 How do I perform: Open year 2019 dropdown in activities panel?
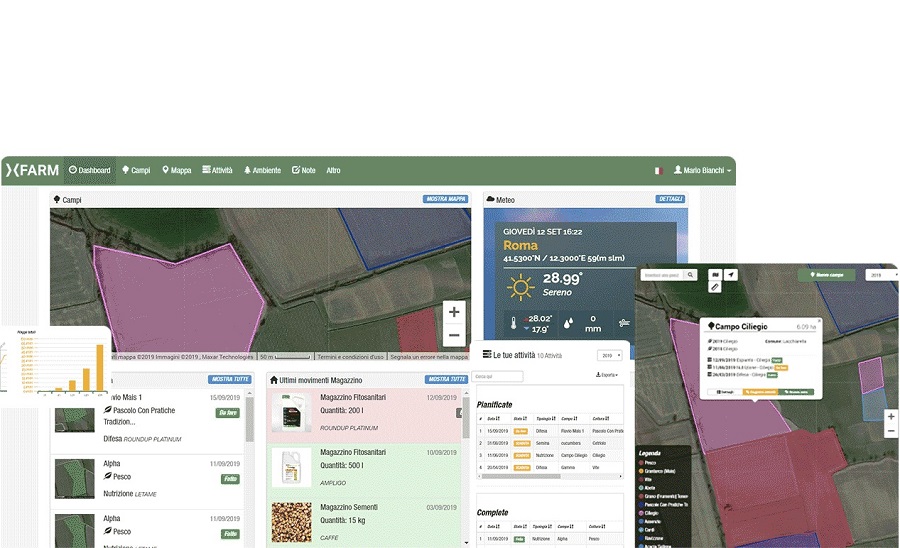click(x=609, y=355)
